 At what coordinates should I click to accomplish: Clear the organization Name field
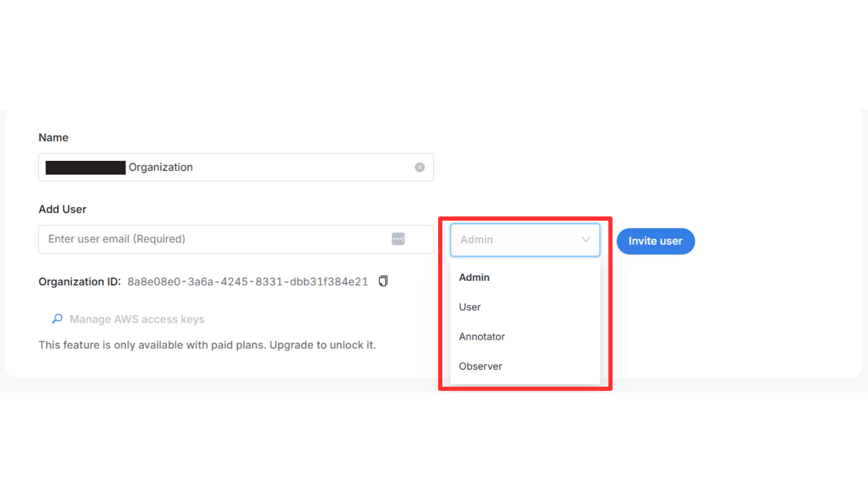(420, 167)
